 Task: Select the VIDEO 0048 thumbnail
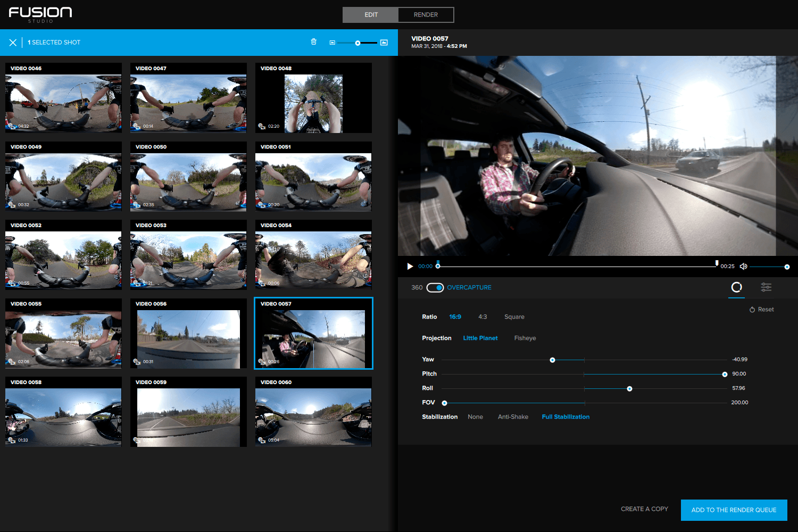pyautogui.click(x=313, y=98)
